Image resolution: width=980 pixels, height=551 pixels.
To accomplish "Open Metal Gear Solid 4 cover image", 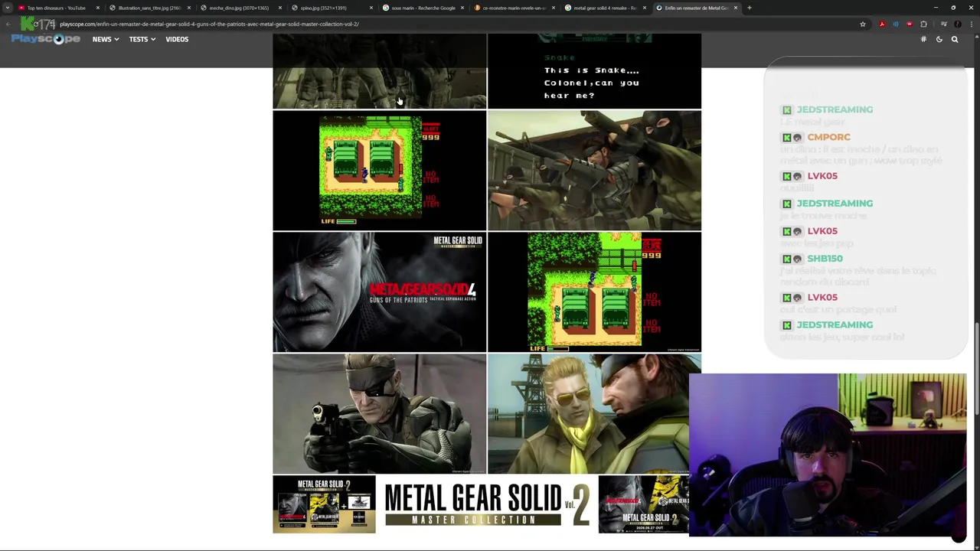I will (x=380, y=292).
